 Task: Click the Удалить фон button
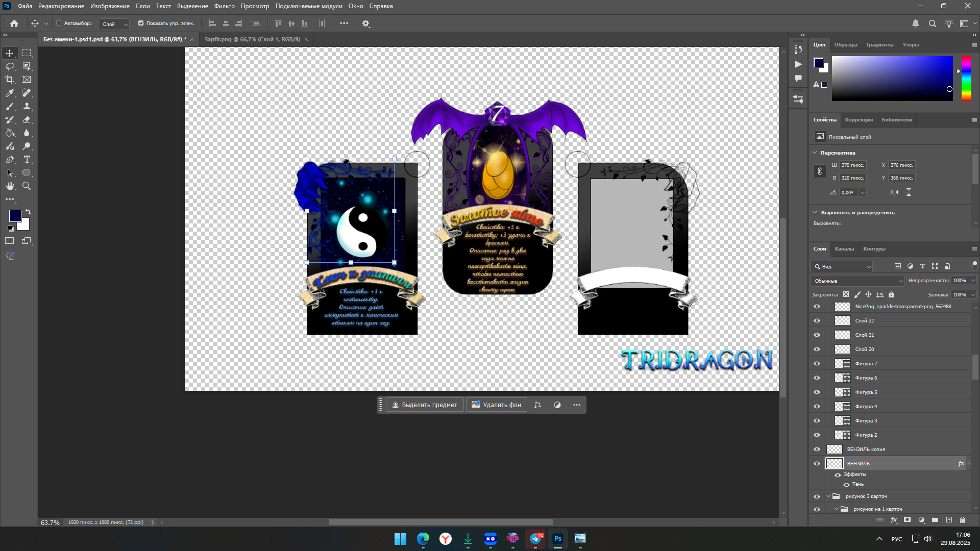point(496,405)
